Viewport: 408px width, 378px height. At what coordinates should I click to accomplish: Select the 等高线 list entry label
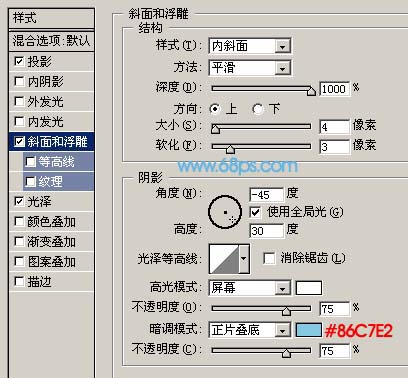pyautogui.click(x=56, y=162)
